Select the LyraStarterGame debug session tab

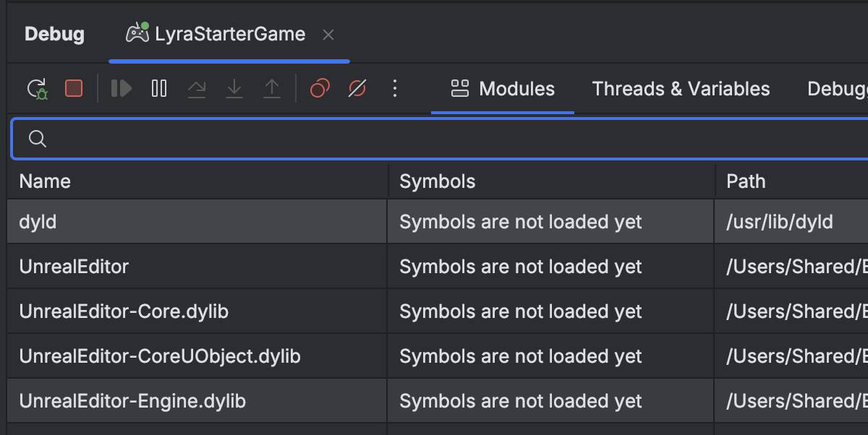216,34
